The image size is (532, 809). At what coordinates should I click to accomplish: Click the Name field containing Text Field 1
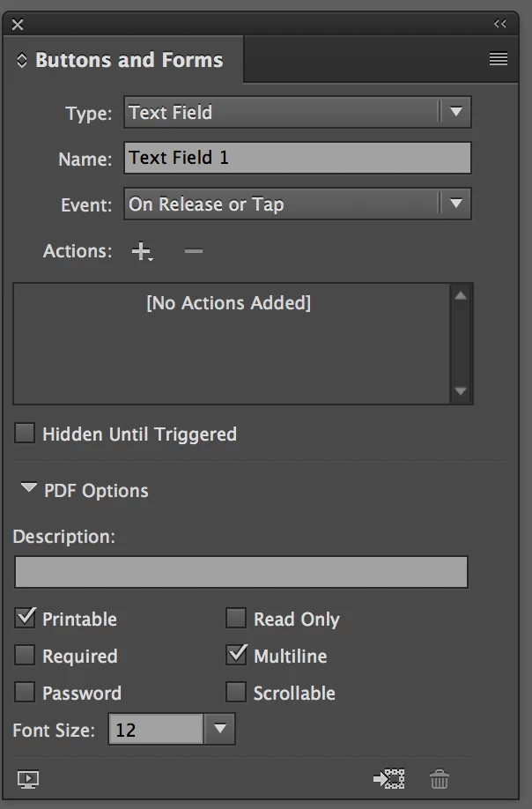pyautogui.click(x=298, y=158)
